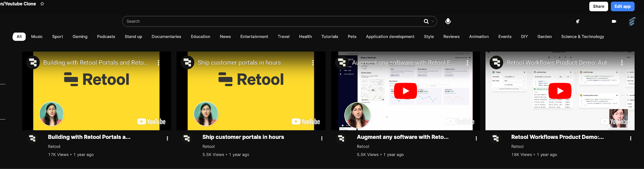Click channel avatar beside Ship customer portals title
The height and width of the screenshot is (169, 644).
click(x=187, y=138)
